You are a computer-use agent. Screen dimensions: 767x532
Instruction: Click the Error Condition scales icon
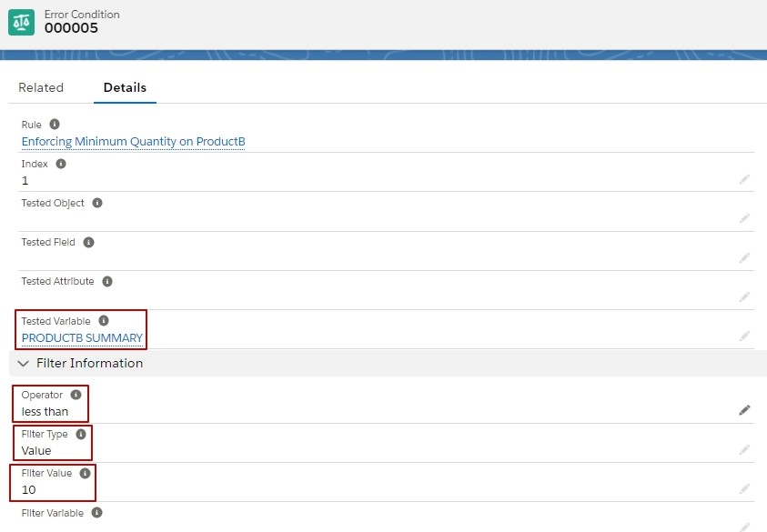22,22
